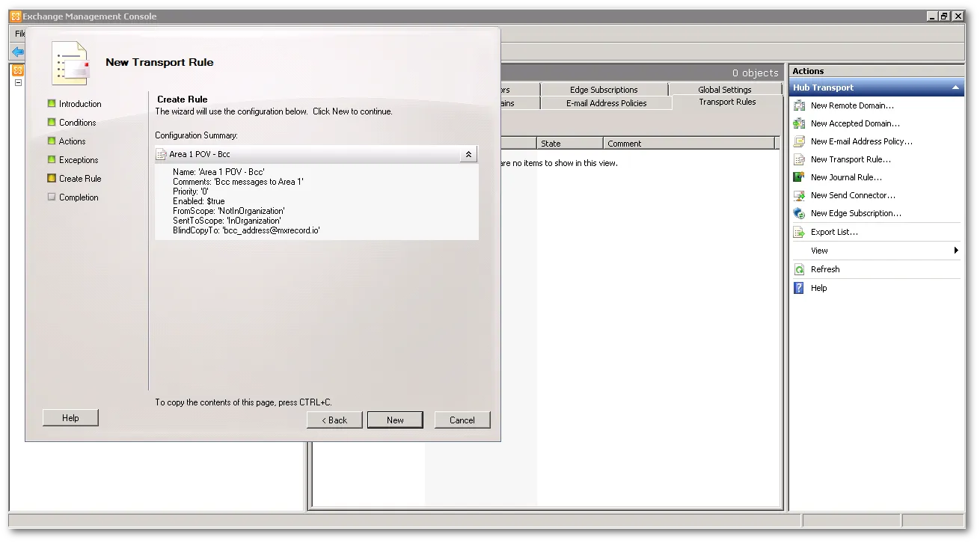Cancel the New Transport Rule wizard
This screenshot has width=980, height=543.
coord(462,420)
